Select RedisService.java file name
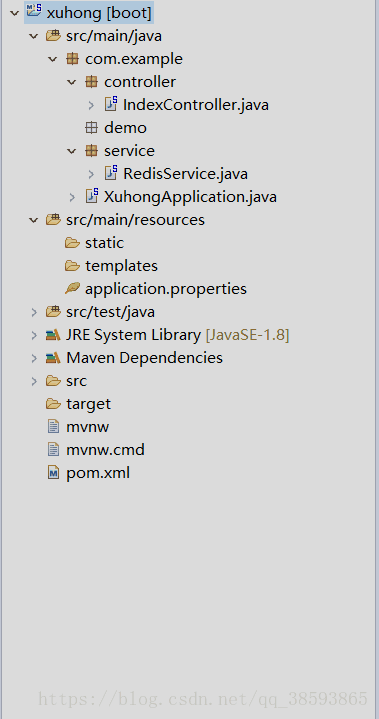The width and height of the screenshot is (379, 719). 185,174
